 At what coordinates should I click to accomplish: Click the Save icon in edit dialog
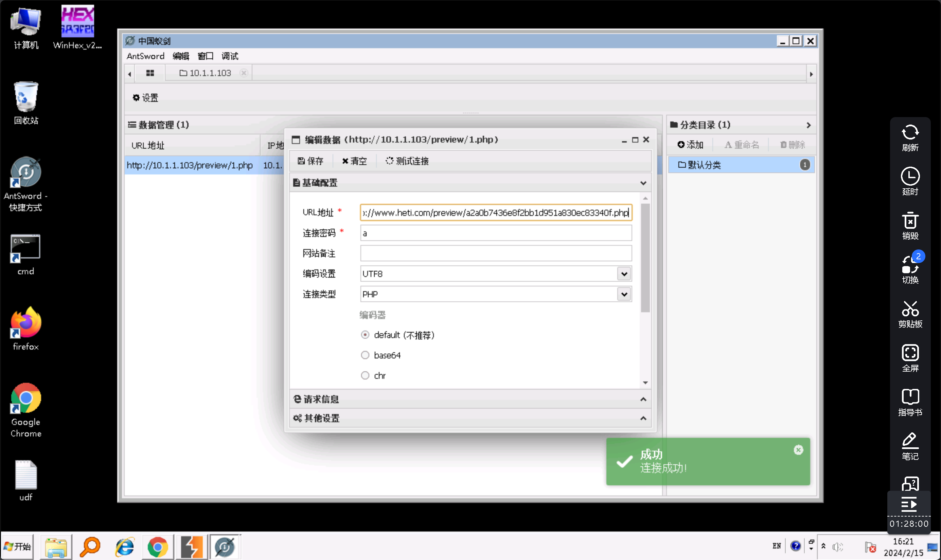(x=301, y=161)
